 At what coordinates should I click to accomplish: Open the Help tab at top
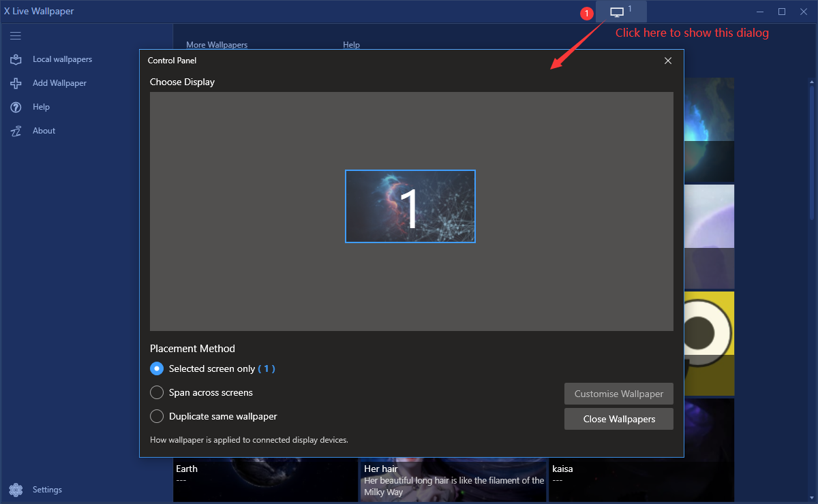click(x=351, y=45)
